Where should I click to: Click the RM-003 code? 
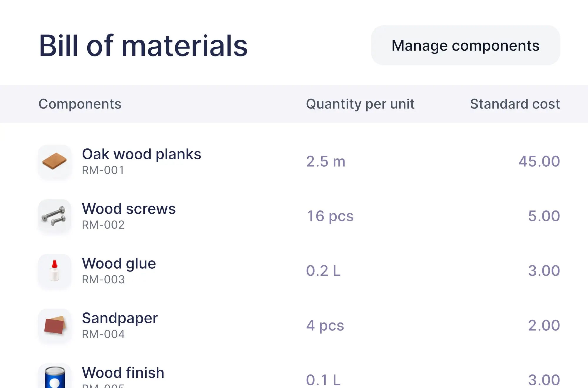point(103,280)
